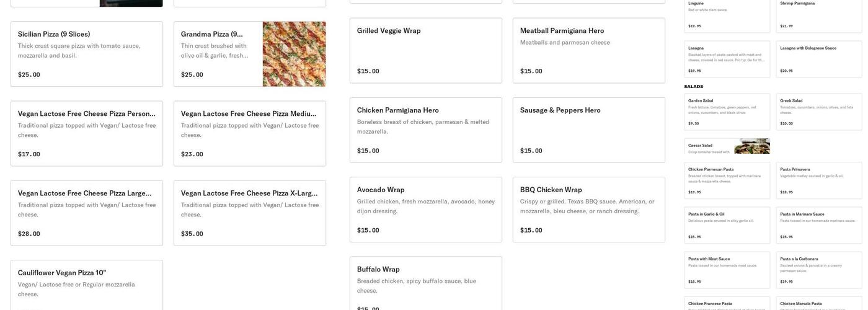Open the BBQ Chicken Wrap item
The width and height of the screenshot is (868, 310).
coord(588,210)
